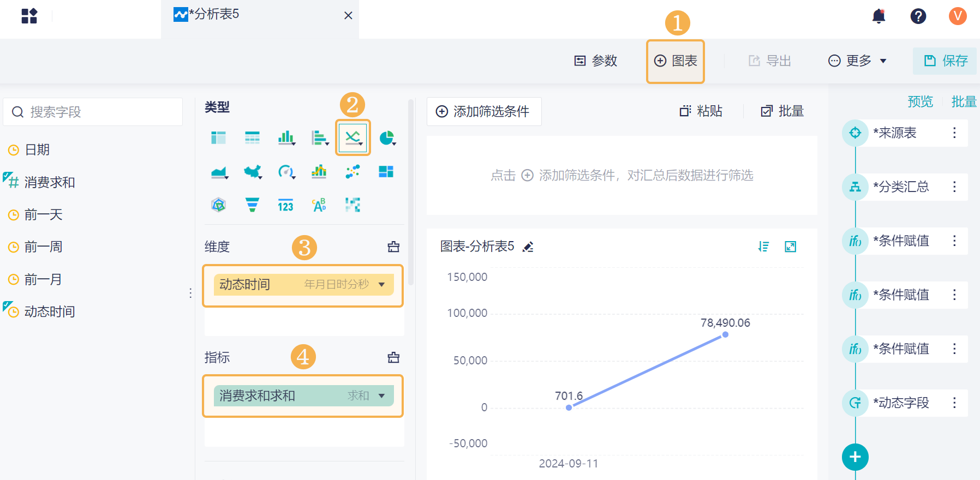Click the 导出 export button
Screen dimensions: 980x480
pyautogui.click(x=769, y=61)
